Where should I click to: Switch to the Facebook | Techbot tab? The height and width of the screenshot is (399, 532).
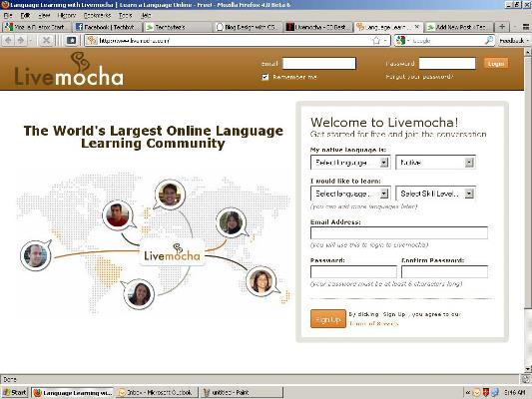point(106,27)
